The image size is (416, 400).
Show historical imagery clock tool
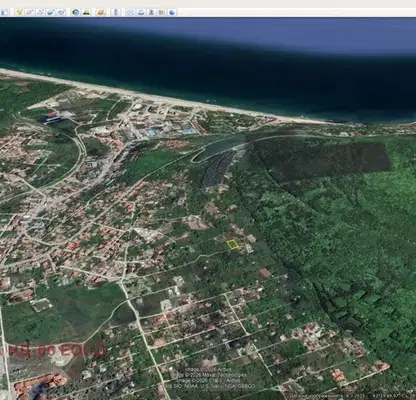coord(76,13)
